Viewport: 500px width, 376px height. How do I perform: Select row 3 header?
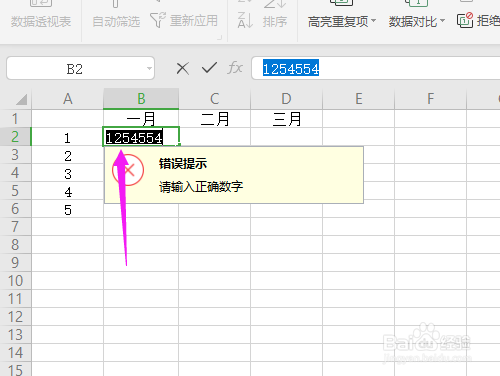(x=15, y=155)
